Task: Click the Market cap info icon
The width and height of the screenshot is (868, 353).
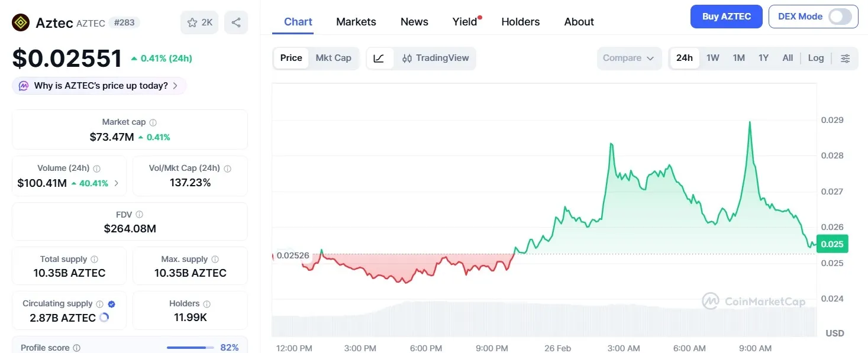Action: click(153, 122)
